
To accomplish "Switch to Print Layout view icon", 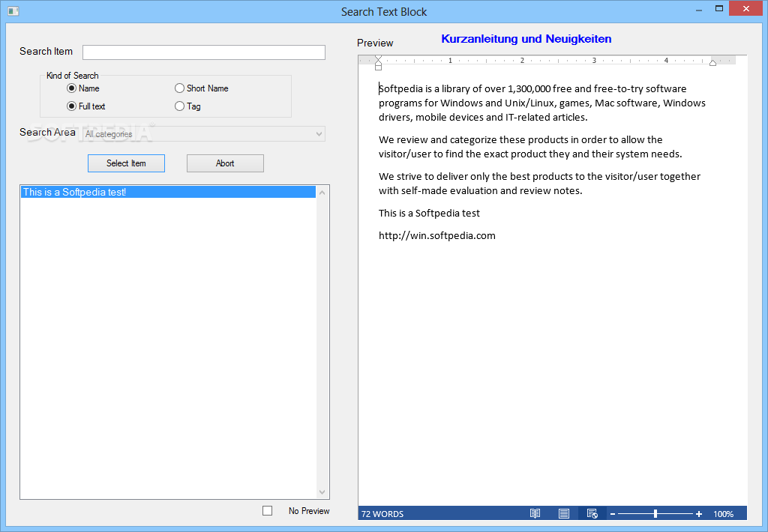I will (x=564, y=513).
